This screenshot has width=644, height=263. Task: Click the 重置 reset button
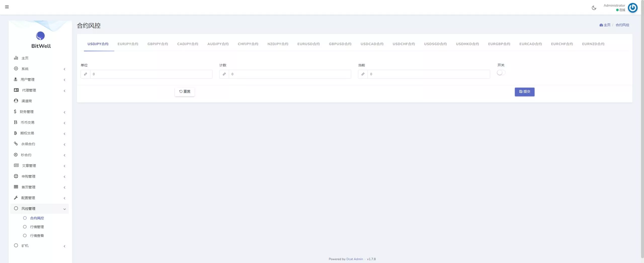click(x=185, y=92)
